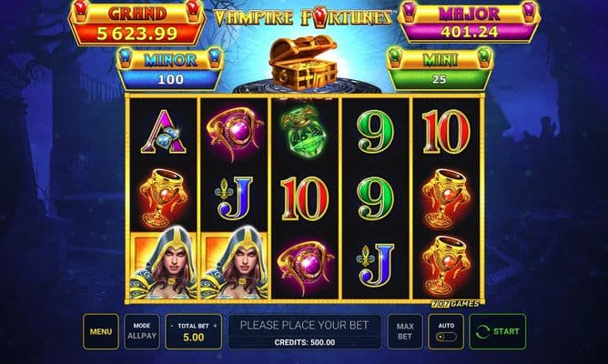The height and width of the screenshot is (364, 608).
Task: Click the Minor jackpot panel
Action: [170, 69]
